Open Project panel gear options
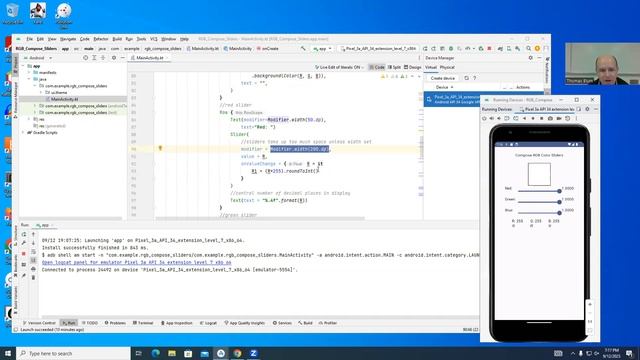The height and width of the screenshot is (360, 640). click(x=114, y=58)
